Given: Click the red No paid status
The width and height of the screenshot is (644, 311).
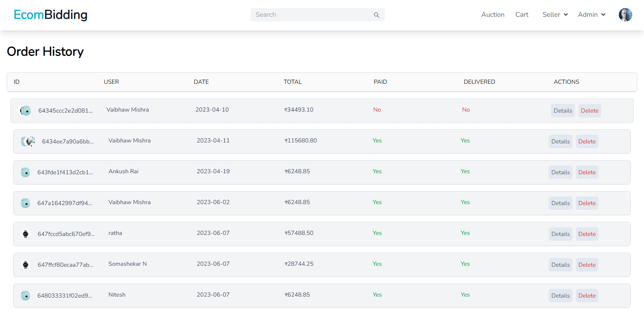Looking at the screenshot, I should click(377, 110).
